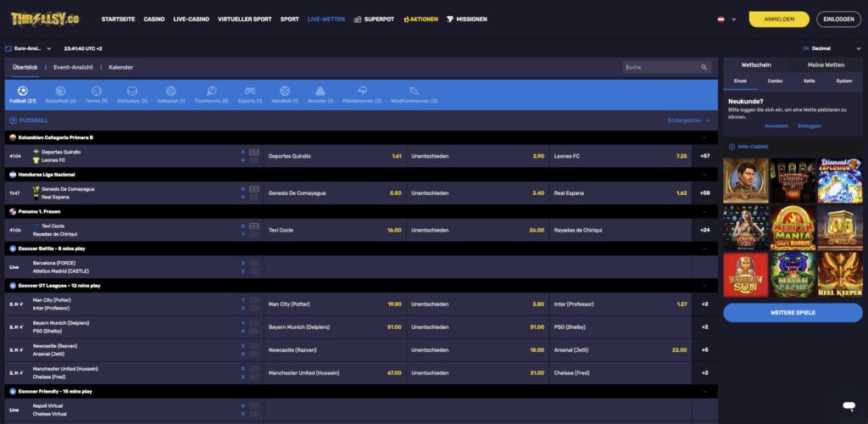This screenshot has height=424, width=868.
Task: Select the Tennis sport icon
Action: pyautogui.click(x=97, y=91)
